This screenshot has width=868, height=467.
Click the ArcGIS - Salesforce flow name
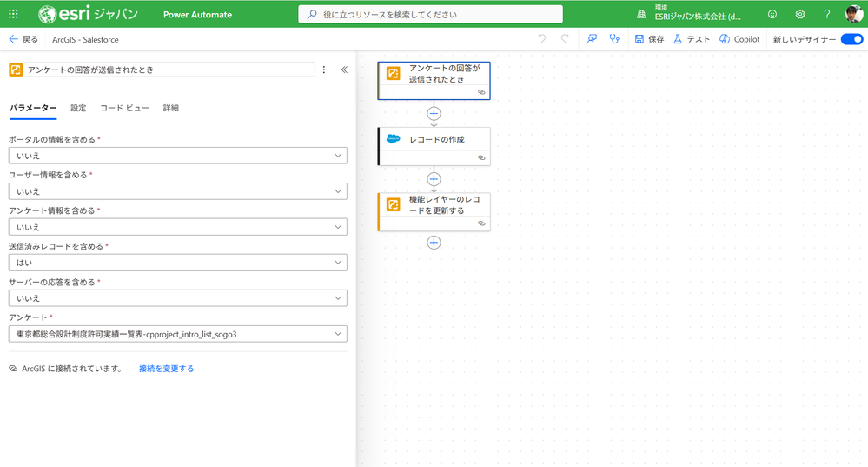pos(85,39)
